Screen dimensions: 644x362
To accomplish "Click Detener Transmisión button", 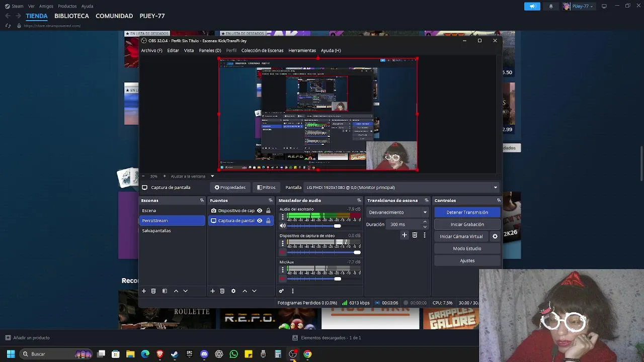I will pyautogui.click(x=467, y=212).
